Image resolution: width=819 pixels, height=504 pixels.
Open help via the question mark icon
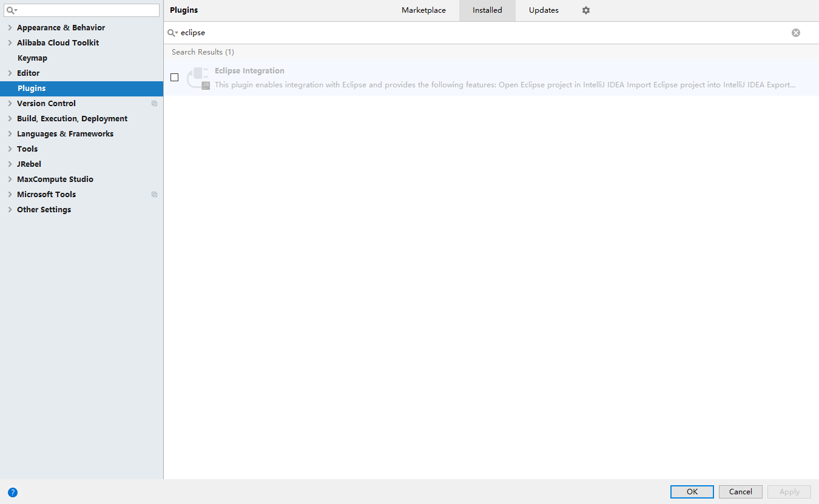point(13,492)
